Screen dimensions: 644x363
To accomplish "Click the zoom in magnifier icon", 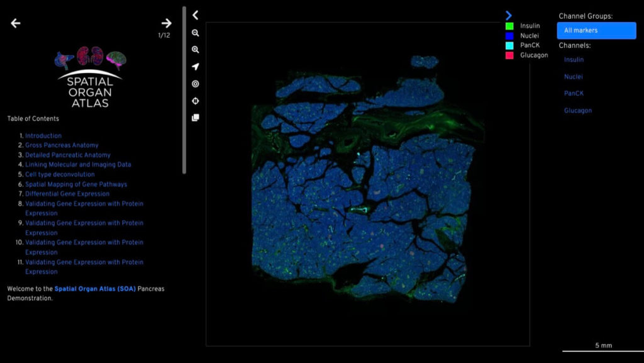I will [196, 50].
